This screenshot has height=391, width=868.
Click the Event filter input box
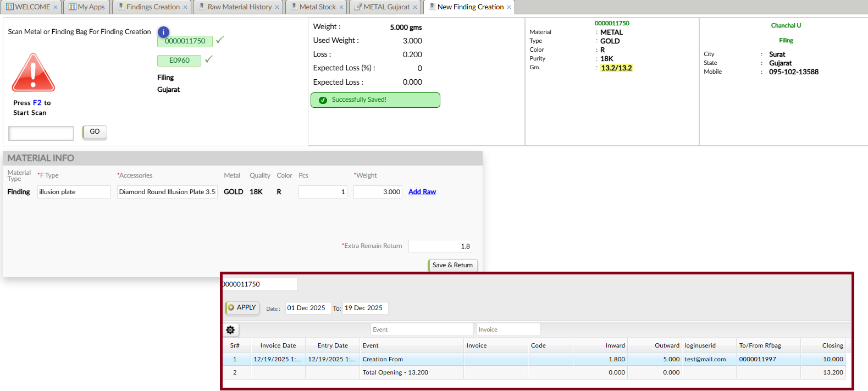(422, 329)
